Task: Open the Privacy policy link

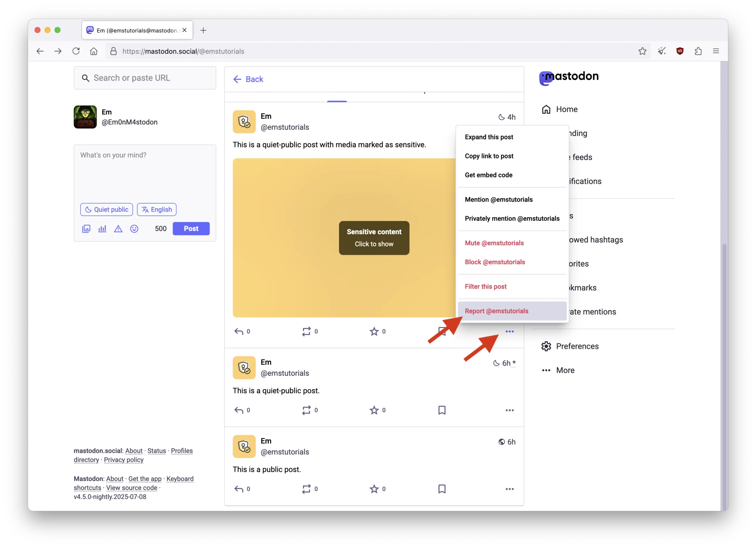Action: [x=123, y=460]
